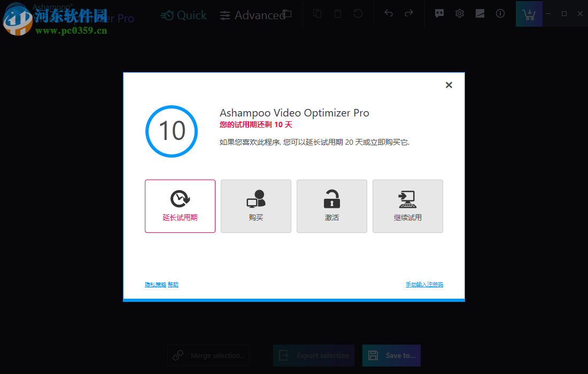The width and height of the screenshot is (588, 374).
Task: Close the trial reminder dialog
Action: tap(448, 84)
